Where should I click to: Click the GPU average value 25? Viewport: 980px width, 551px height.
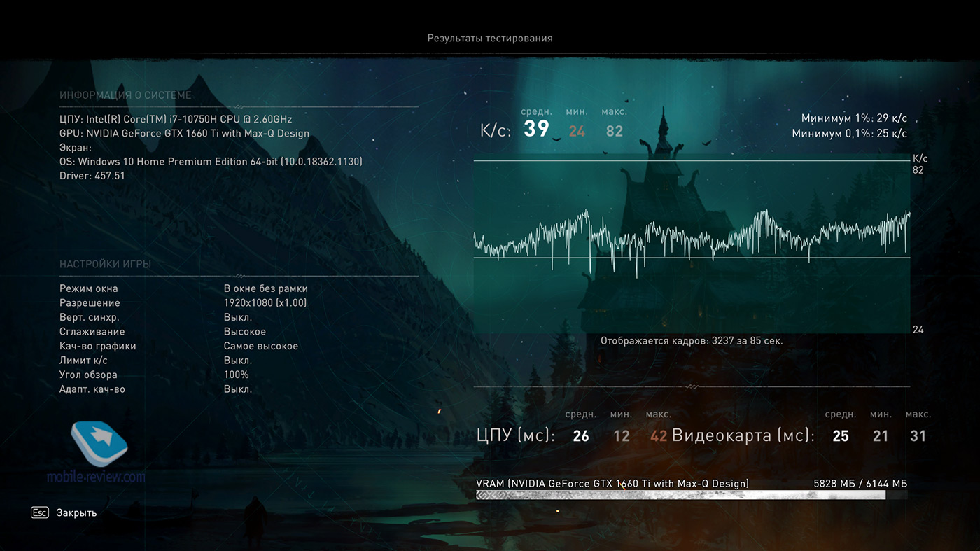(x=841, y=436)
